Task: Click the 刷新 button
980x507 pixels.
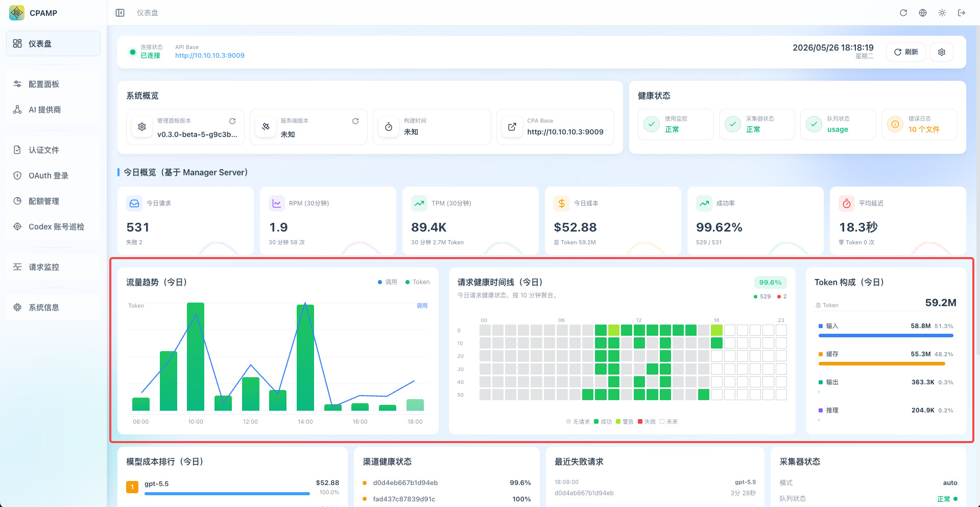Action: [906, 52]
